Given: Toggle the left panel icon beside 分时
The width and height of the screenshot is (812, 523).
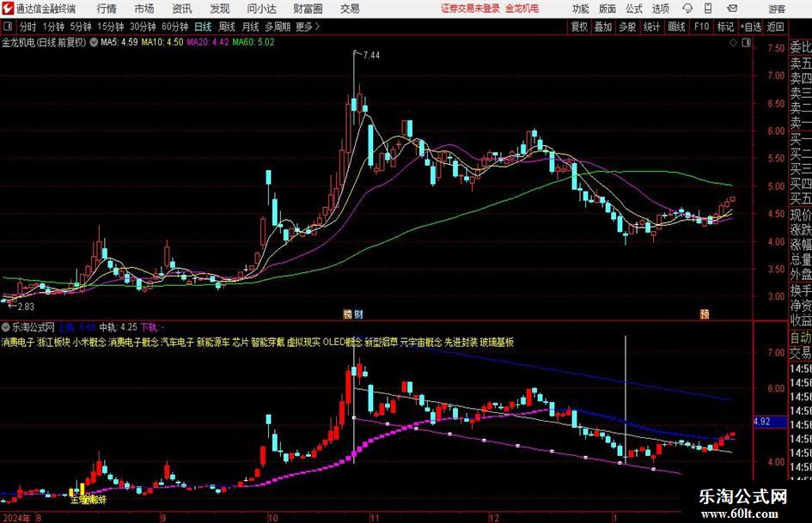Looking at the screenshot, I should 8,27.
